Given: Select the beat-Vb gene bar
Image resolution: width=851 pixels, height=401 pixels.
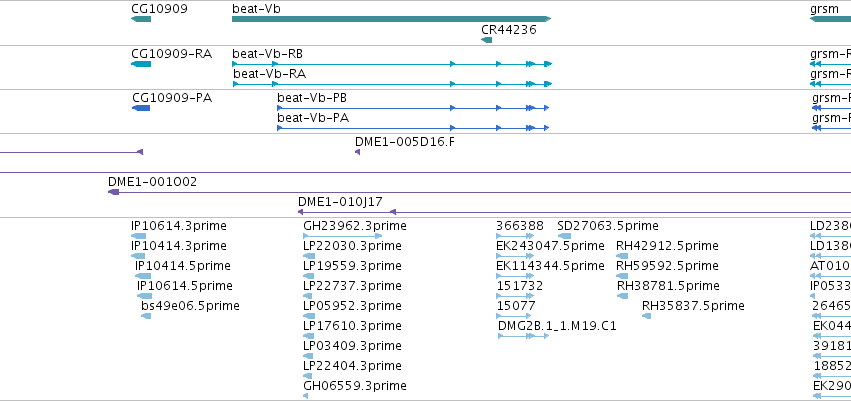Looking at the screenshot, I should point(391,19).
